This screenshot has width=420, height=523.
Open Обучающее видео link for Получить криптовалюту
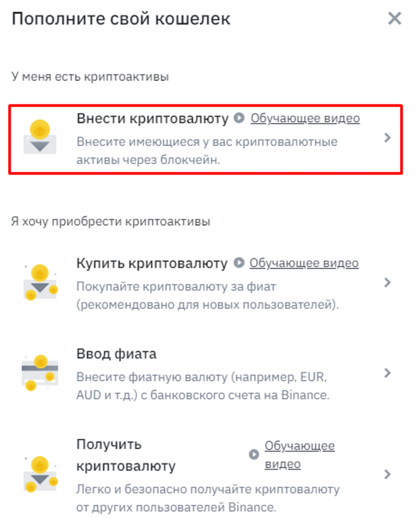pos(299,455)
